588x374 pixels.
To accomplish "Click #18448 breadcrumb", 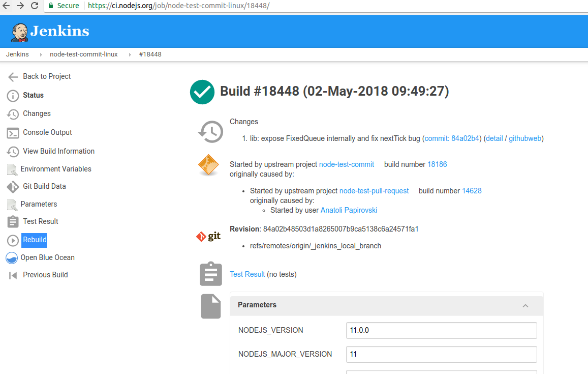I will (x=150, y=54).
